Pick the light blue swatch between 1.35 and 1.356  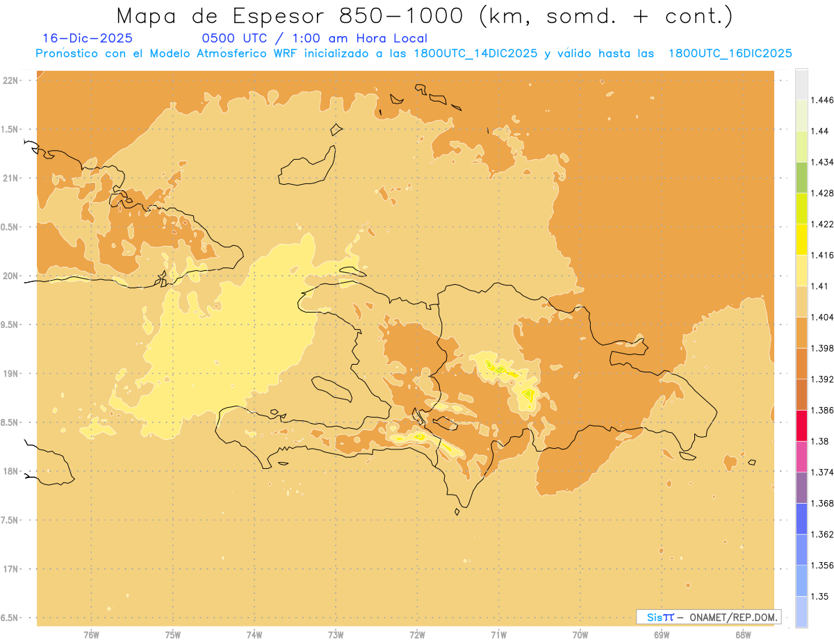pos(801,581)
